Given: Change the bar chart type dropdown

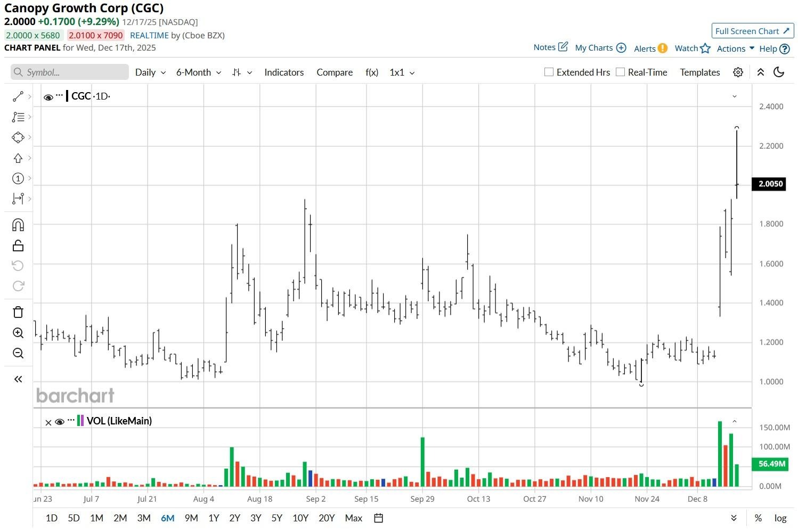Looking at the screenshot, I should pos(242,72).
